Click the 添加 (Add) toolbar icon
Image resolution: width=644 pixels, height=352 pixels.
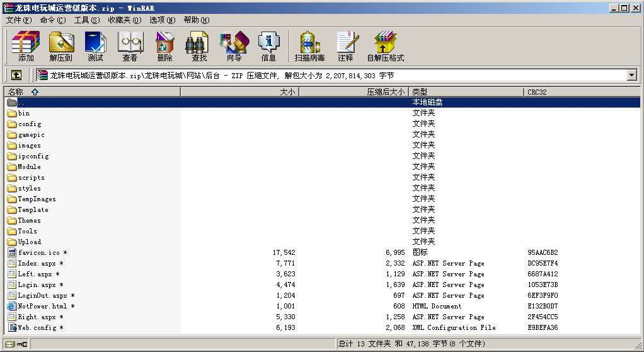tap(26, 46)
